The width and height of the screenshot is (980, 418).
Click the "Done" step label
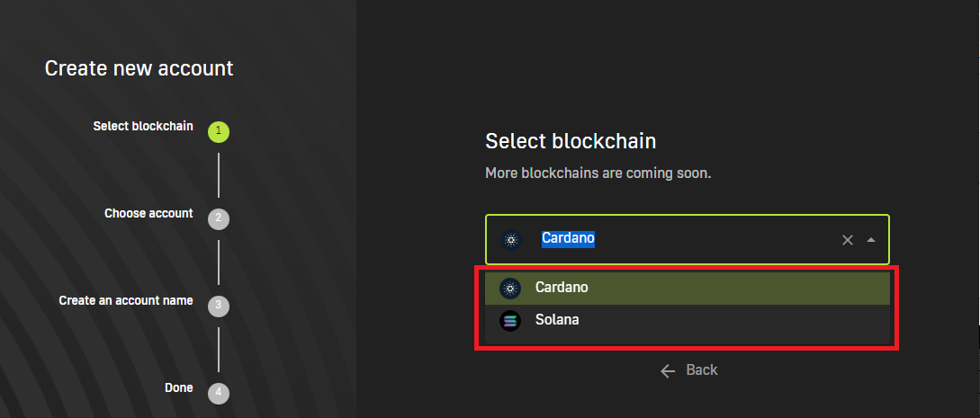point(178,387)
